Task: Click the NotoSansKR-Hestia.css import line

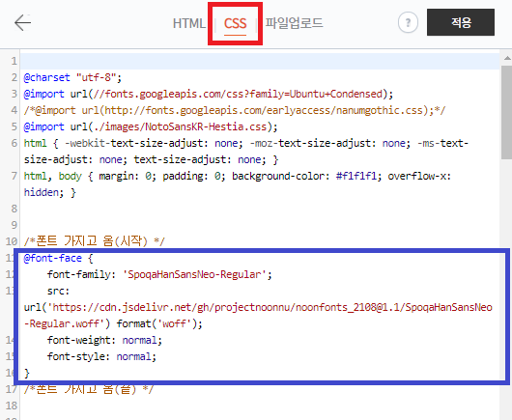Action: tap(151, 126)
